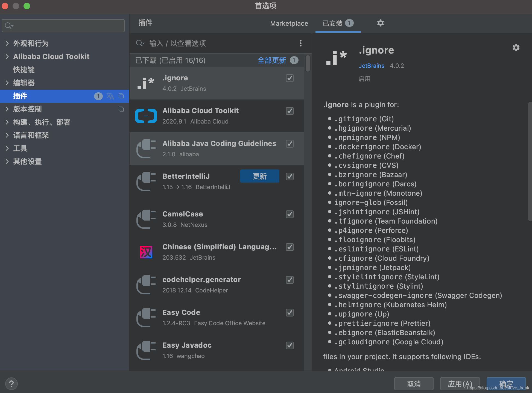Image resolution: width=532 pixels, height=393 pixels.
Task: Switch to 已安装 tab
Action: click(x=338, y=23)
